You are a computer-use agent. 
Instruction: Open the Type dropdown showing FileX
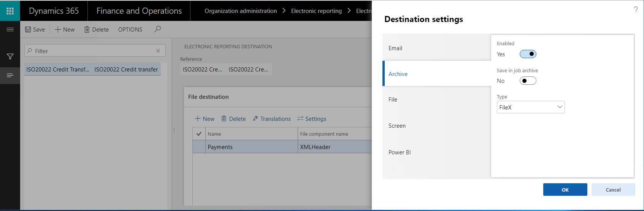click(531, 107)
